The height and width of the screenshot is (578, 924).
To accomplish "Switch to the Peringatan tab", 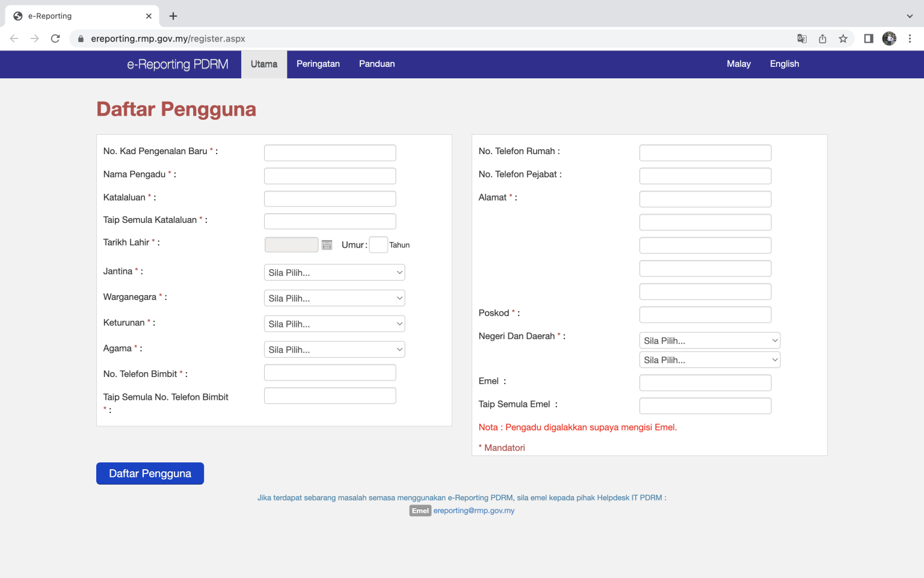I will coord(318,64).
